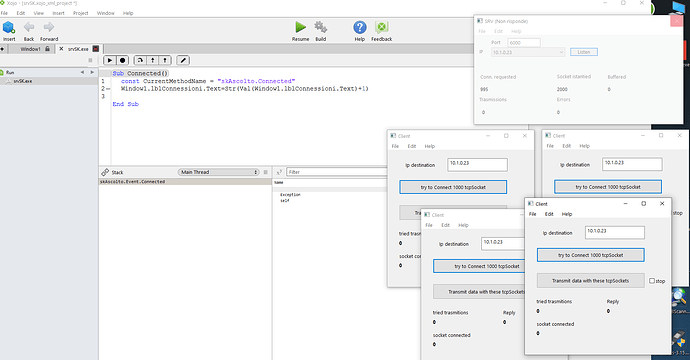Select skAscolto.Event.Connected stack frame
Screen dimensions: 690x360
[185, 181]
